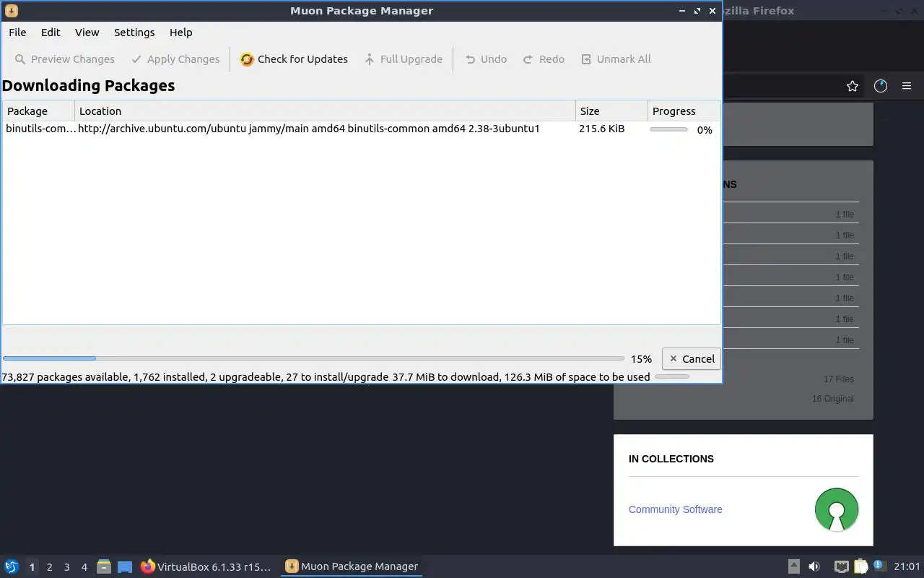The width and height of the screenshot is (924, 578).
Task: Switch to virtual desktop 2
Action: [49, 566]
